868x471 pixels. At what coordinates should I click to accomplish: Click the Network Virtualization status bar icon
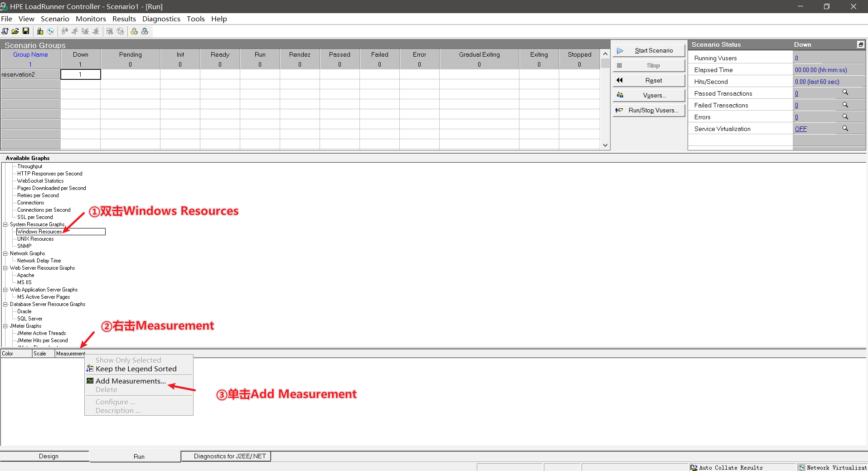802,467
